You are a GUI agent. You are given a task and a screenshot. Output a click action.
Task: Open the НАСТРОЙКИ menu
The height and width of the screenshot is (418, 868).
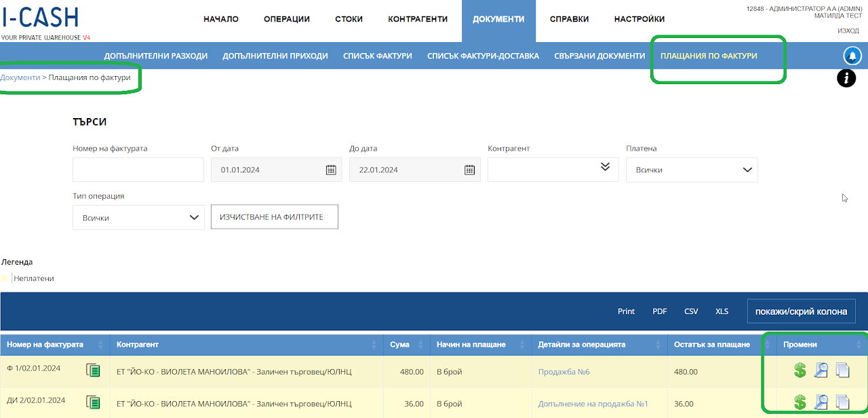tap(639, 19)
